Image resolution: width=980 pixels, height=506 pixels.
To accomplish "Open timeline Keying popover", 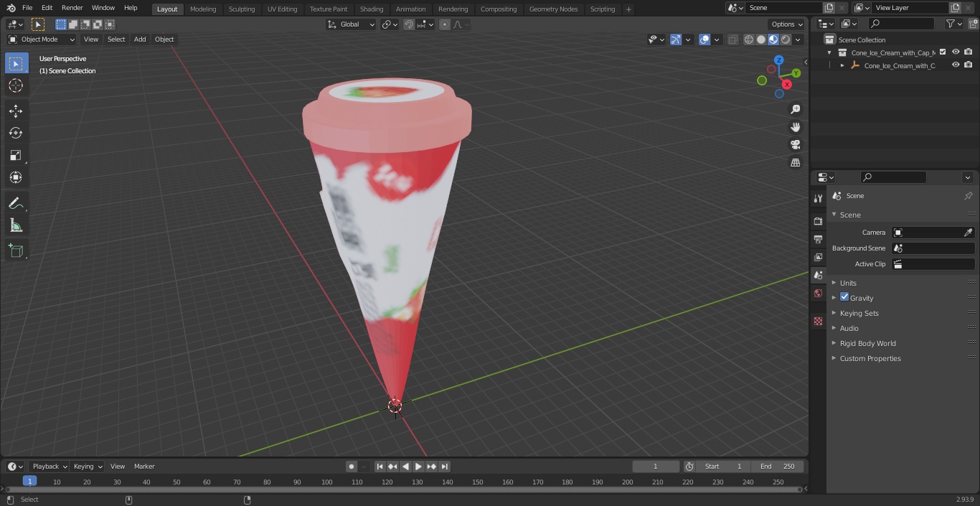I will click(88, 467).
